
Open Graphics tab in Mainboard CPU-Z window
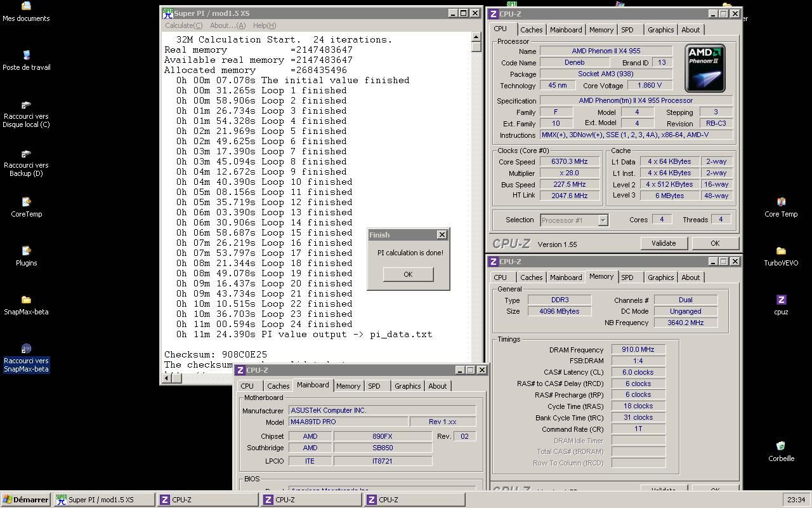pos(407,386)
